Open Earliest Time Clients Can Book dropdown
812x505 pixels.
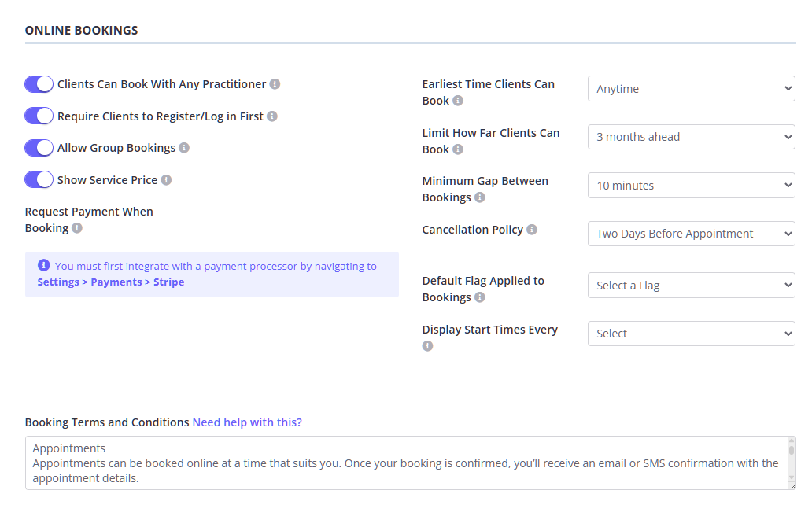tap(691, 89)
